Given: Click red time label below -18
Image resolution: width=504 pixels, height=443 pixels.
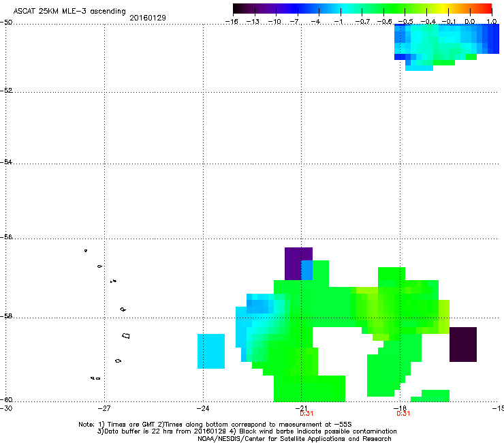Looking at the screenshot, I should pyautogui.click(x=403, y=414).
